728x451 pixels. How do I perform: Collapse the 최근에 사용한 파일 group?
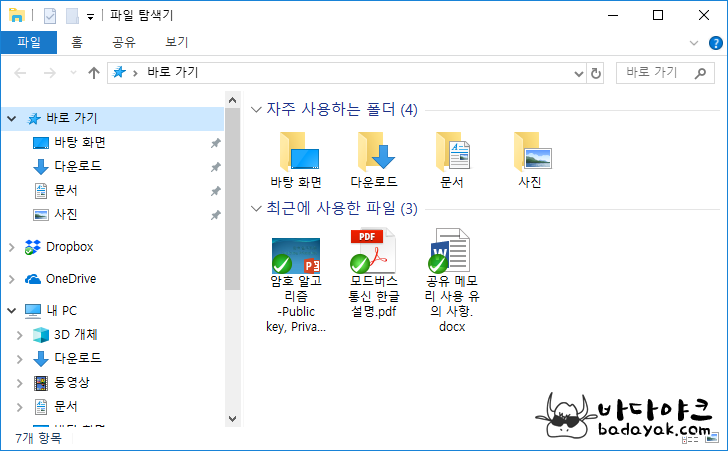point(256,208)
